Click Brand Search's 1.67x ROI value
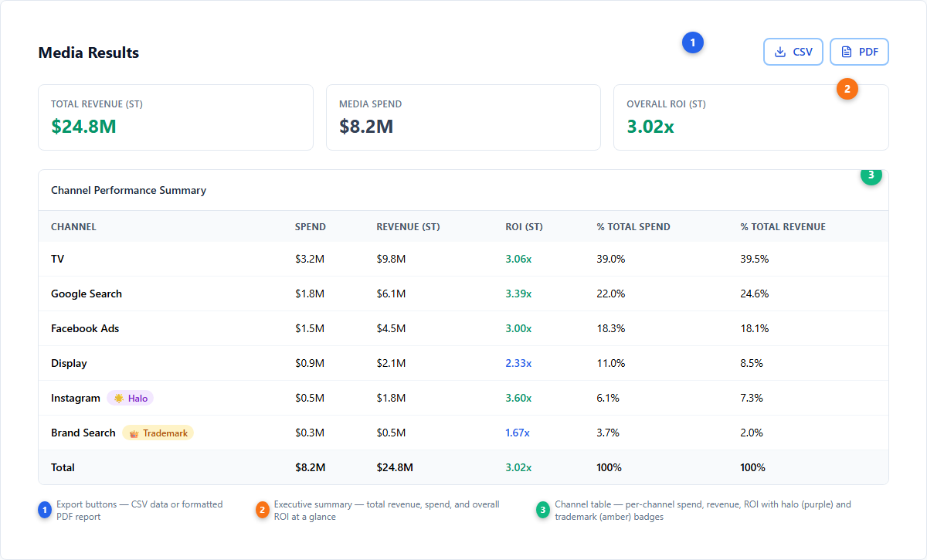Image resolution: width=927 pixels, height=560 pixels. [x=518, y=433]
